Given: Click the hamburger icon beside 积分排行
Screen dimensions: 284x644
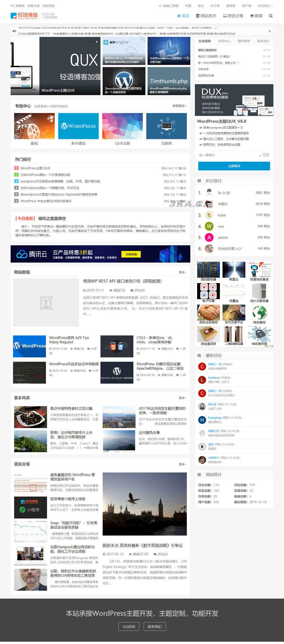Looking at the screenshot, I should coord(199,181).
